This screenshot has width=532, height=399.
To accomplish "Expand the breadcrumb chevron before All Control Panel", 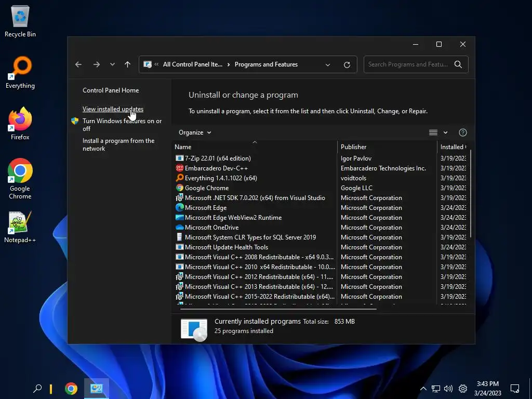I will pos(156,64).
